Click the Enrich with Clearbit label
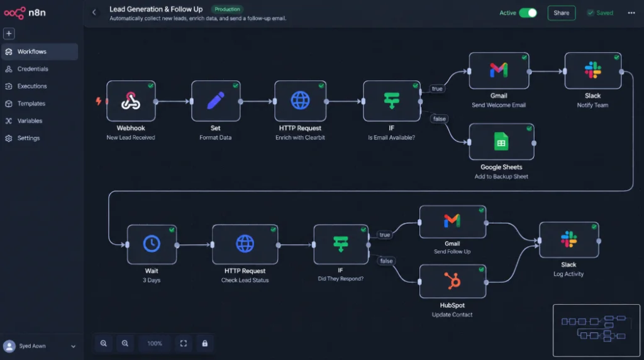644x360 pixels. coord(300,138)
